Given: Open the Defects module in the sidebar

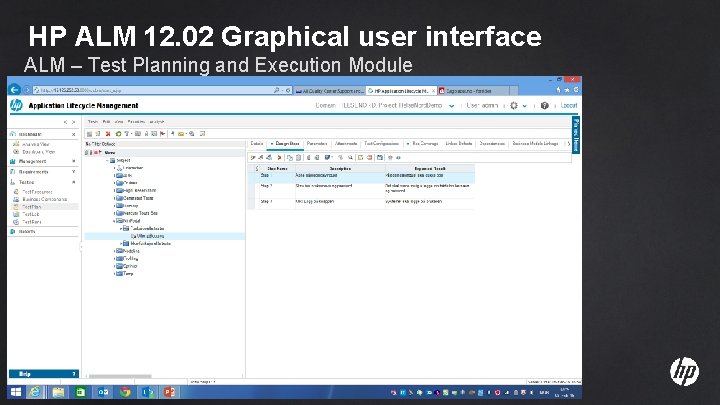Looking at the screenshot, I should pos(27,231).
